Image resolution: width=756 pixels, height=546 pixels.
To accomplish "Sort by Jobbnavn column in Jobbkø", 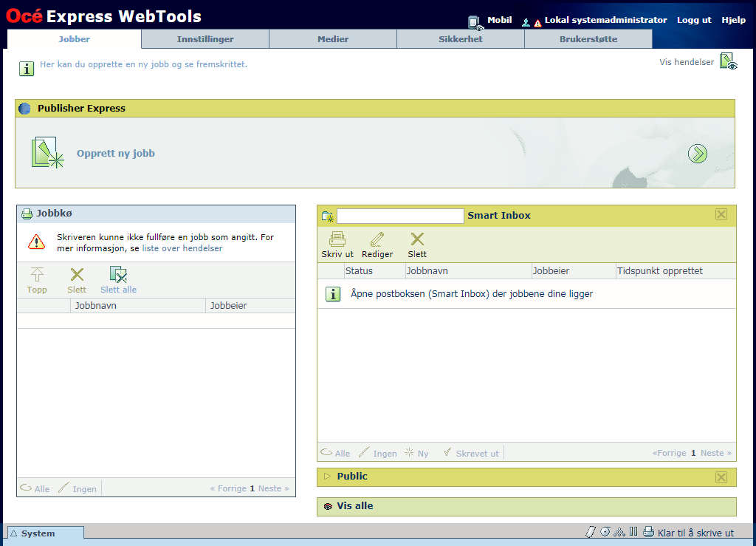I will tap(138, 306).
